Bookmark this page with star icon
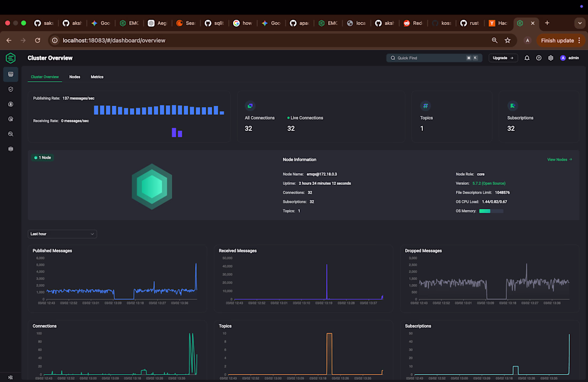588x382 pixels. click(x=507, y=41)
